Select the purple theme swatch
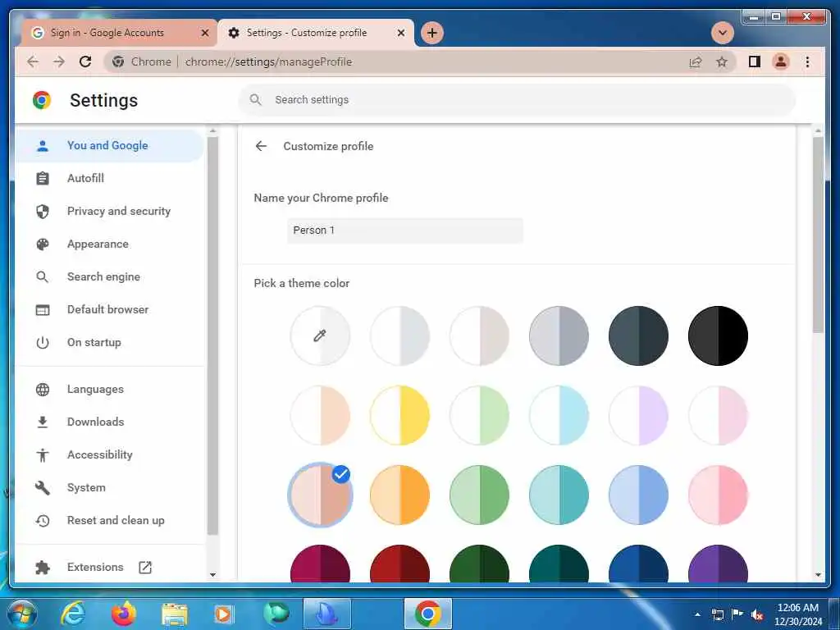The width and height of the screenshot is (840, 630). coord(718,564)
